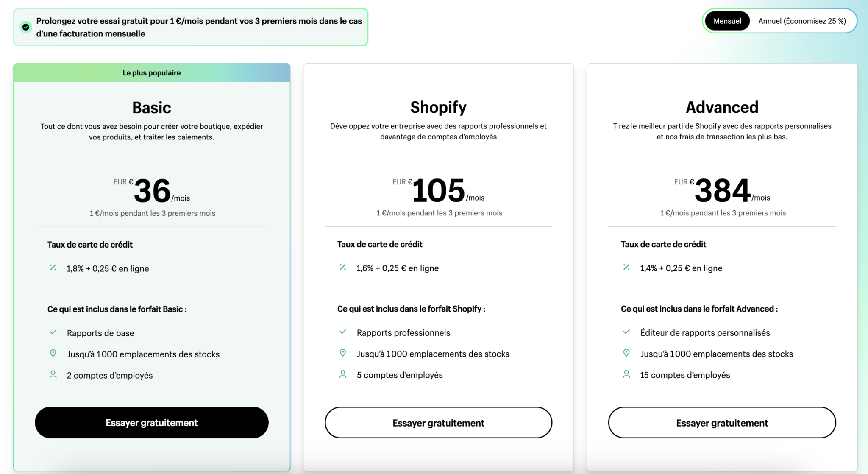Click the Le plus populaire gradient banner
868x474 pixels.
(152, 73)
